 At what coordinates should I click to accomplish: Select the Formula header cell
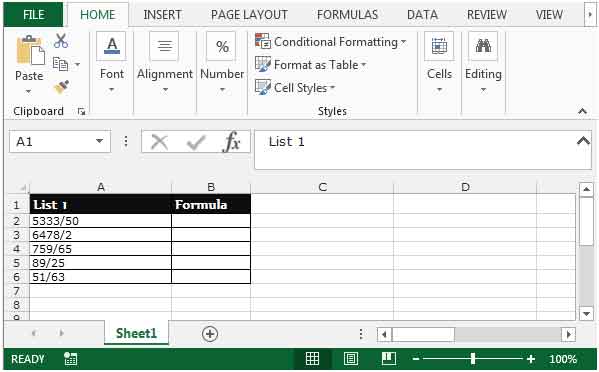point(211,204)
